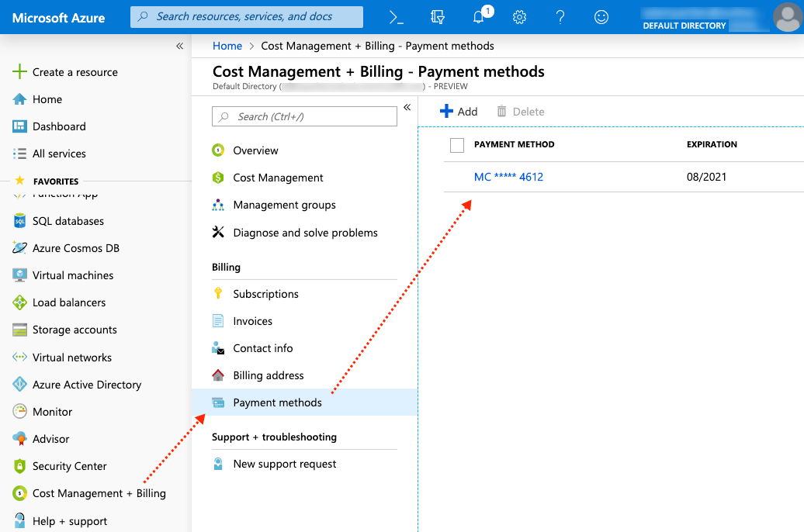This screenshot has height=532, width=804.
Task: Click the Security Center shield icon
Action: (19, 466)
